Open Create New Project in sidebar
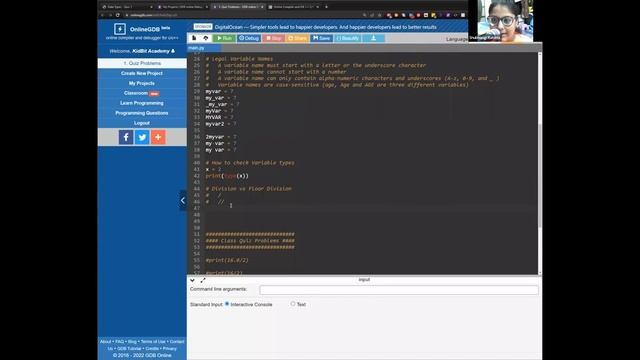This screenshot has height=360, width=640. pyautogui.click(x=142, y=73)
